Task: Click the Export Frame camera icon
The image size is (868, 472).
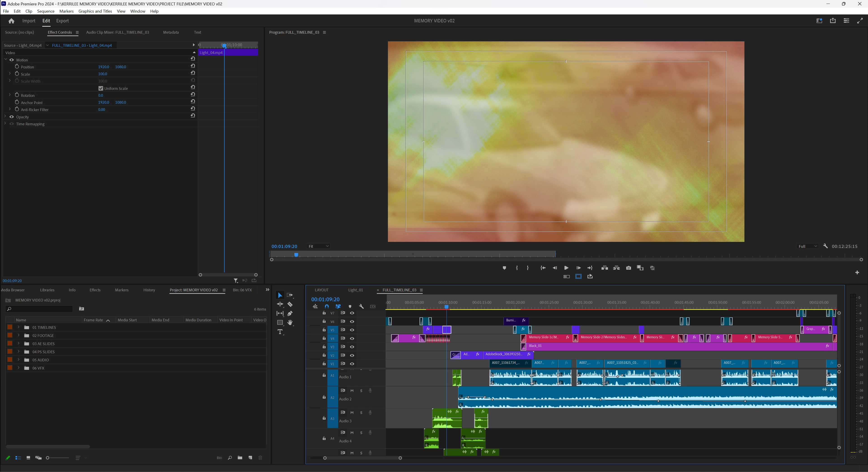Action: pyautogui.click(x=629, y=268)
